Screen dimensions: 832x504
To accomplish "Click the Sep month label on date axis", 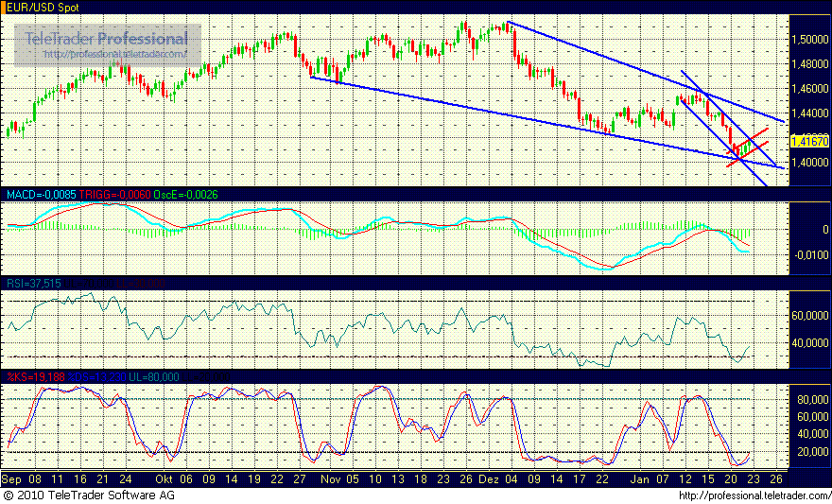I will [12, 478].
